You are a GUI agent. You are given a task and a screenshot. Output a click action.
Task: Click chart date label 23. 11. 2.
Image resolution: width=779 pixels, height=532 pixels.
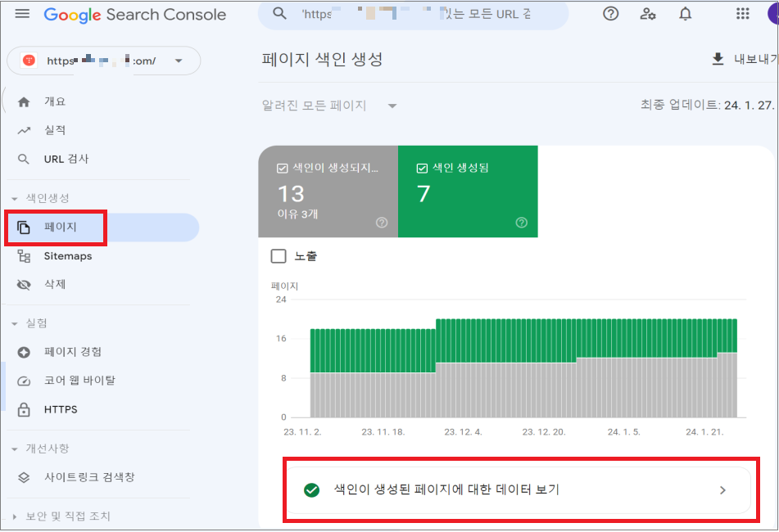(302, 432)
